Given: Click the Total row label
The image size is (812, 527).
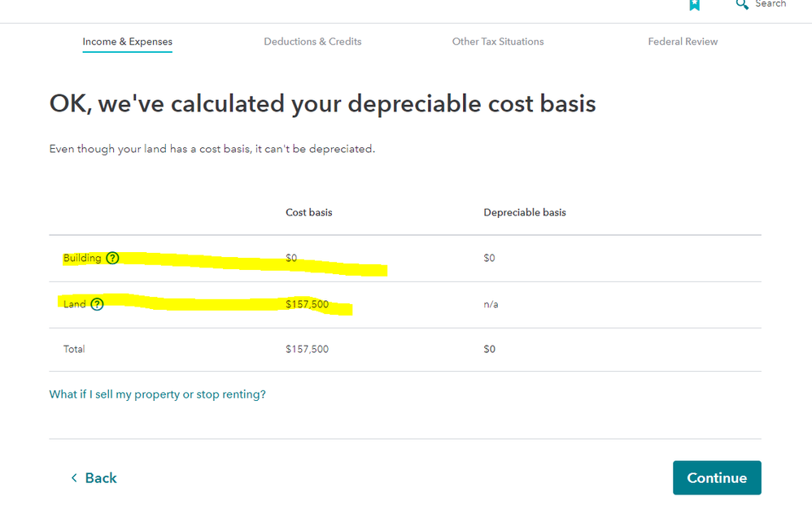Looking at the screenshot, I should (x=74, y=349).
